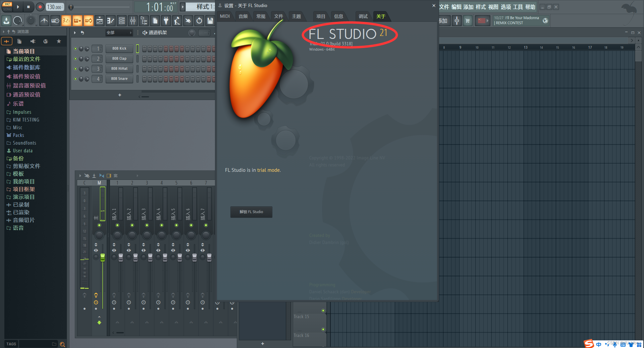644x348 pixels.
Task: Switch to the 调试 settings tab
Action: tap(363, 16)
